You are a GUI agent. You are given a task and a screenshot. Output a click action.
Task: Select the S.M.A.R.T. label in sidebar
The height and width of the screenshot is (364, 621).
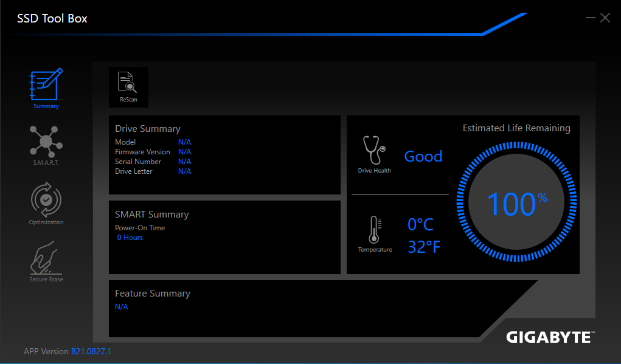coord(46,163)
